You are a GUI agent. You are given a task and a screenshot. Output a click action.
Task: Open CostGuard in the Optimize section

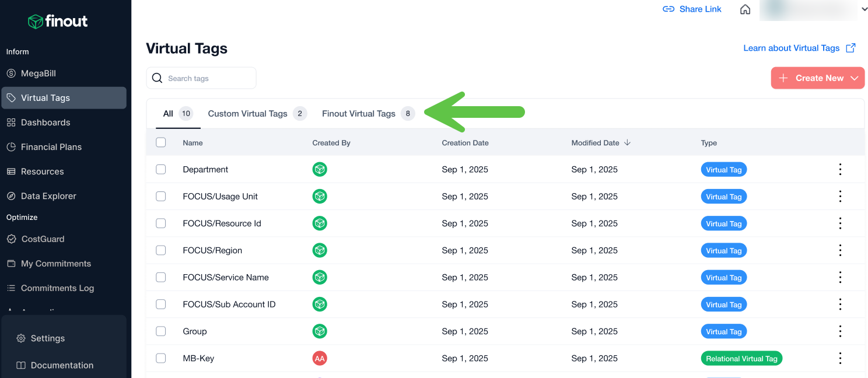(x=43, y=239)
